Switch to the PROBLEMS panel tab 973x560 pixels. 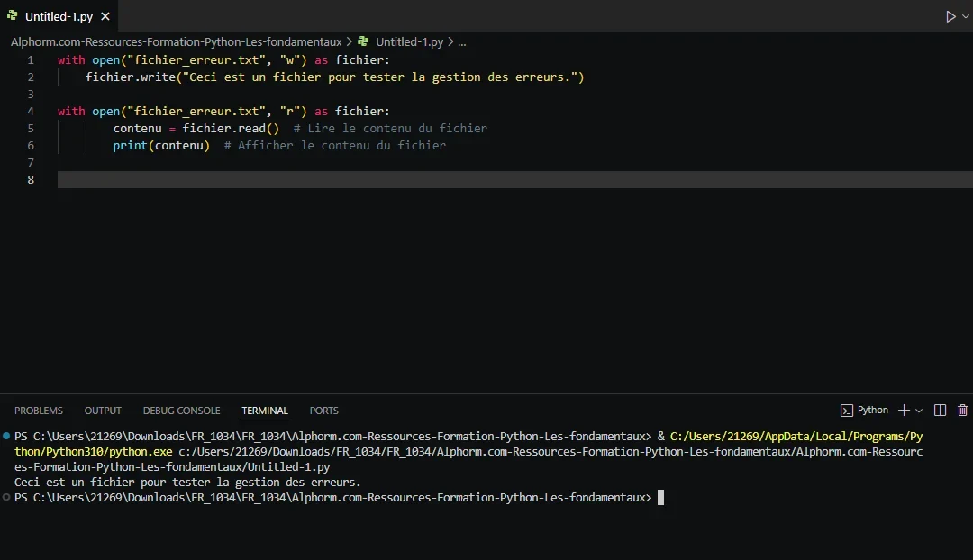(39, 411)
